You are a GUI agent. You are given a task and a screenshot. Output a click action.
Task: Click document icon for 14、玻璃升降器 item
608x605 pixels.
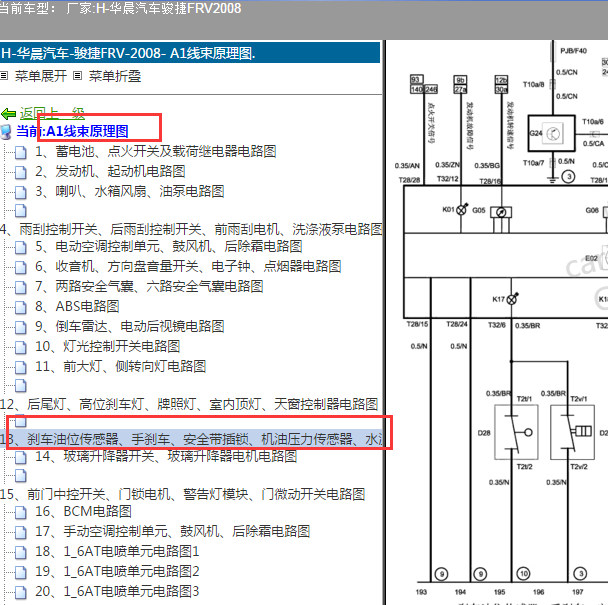(x=21, y=458)
